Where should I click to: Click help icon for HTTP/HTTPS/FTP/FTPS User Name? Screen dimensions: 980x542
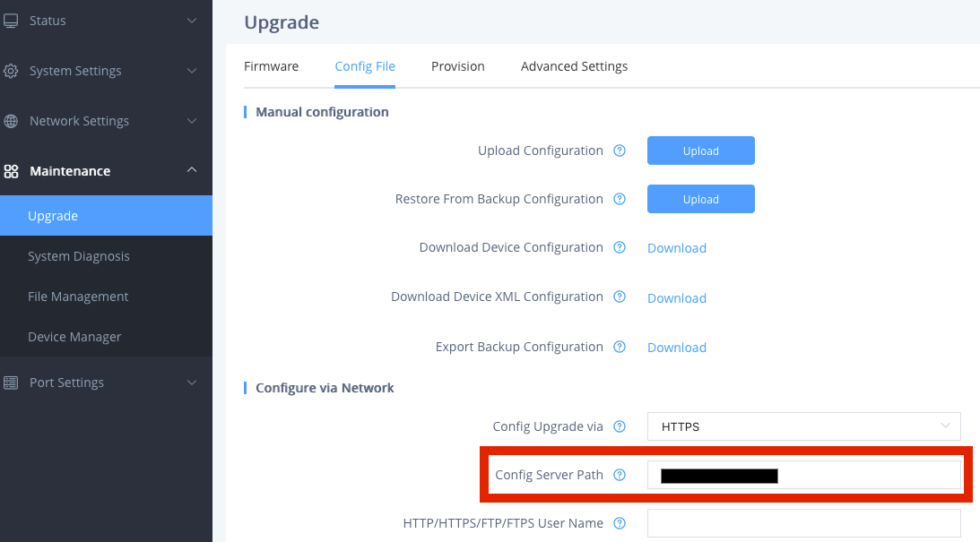[x=620, y=523]
